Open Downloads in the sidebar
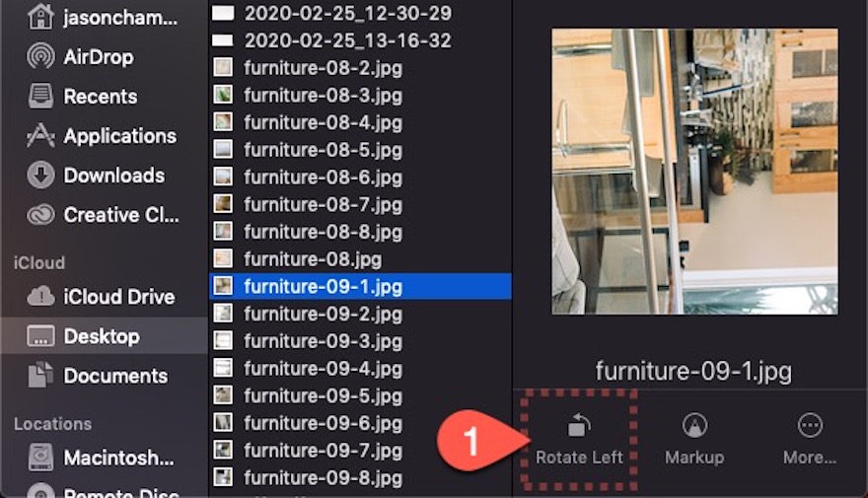Image resolution: width=868 pixels, height=498 pixels. 96,176
